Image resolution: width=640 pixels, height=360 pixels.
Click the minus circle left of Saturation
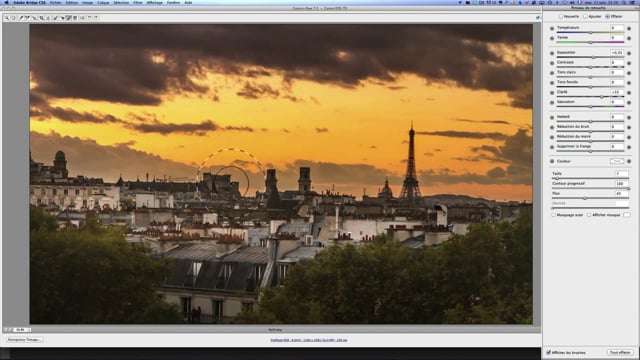click(552, 103)
